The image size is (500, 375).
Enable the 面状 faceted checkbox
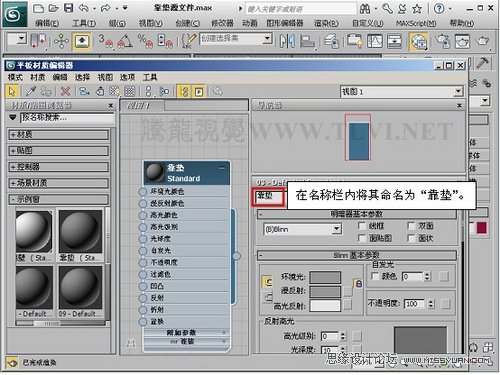click(411, 238)
